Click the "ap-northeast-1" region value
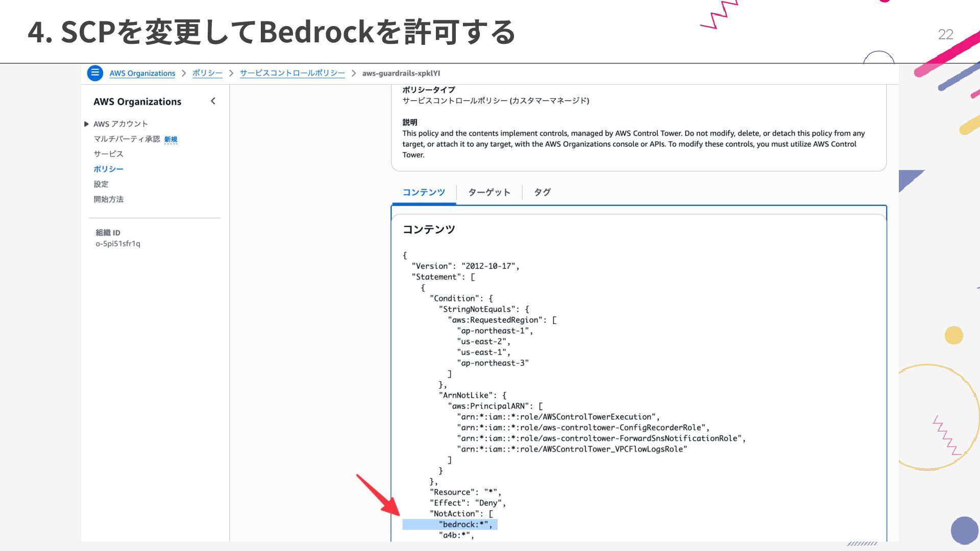The width and height of the screenshot is (980, 551). click(495, 331)
